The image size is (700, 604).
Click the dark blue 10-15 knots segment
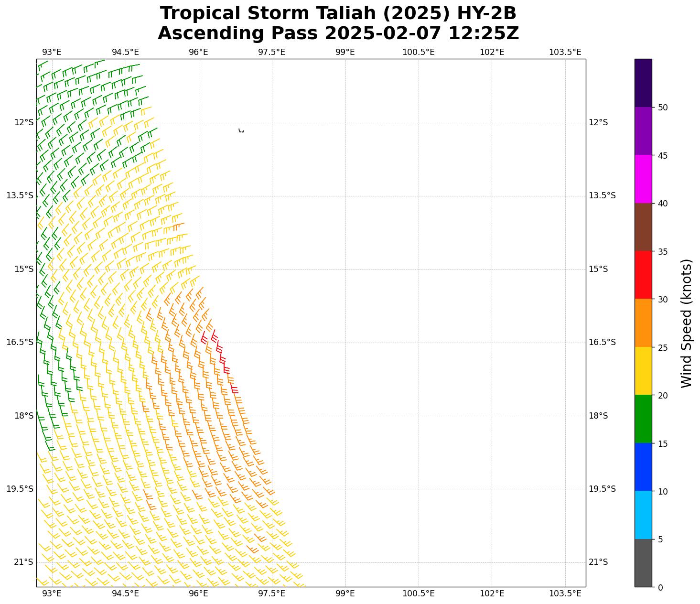tap(643, 467)
